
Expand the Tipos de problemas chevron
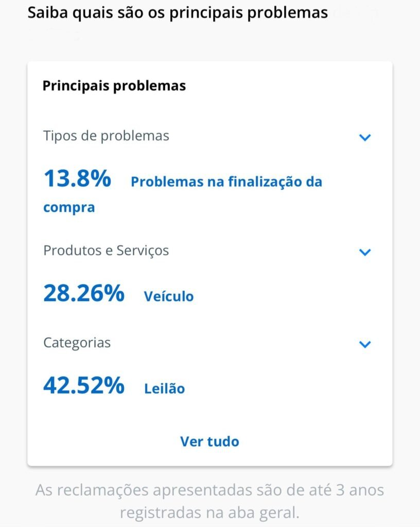pos(365,137)
